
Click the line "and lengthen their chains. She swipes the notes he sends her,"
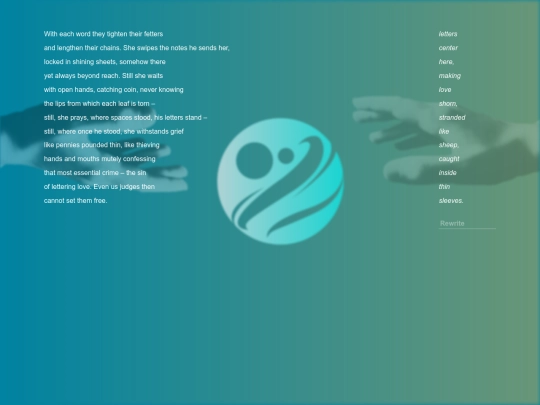coord(137,48)
